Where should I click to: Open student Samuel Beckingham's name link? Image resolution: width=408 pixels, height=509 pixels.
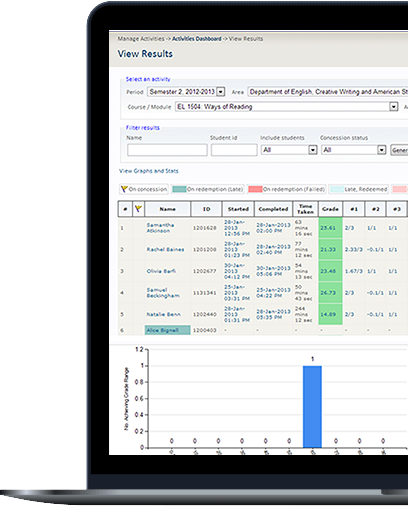coord(163,293)
